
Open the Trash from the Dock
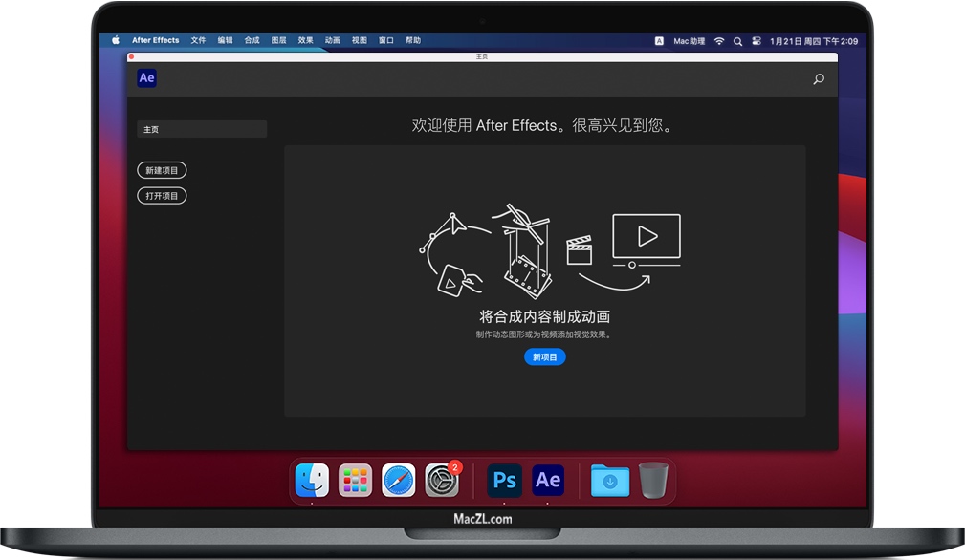(x=654, y=481)
